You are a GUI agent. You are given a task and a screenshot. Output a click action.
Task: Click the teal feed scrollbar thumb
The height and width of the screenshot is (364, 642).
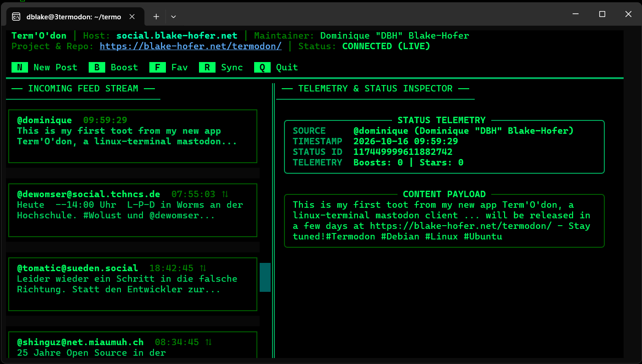[x=265, y=277]
